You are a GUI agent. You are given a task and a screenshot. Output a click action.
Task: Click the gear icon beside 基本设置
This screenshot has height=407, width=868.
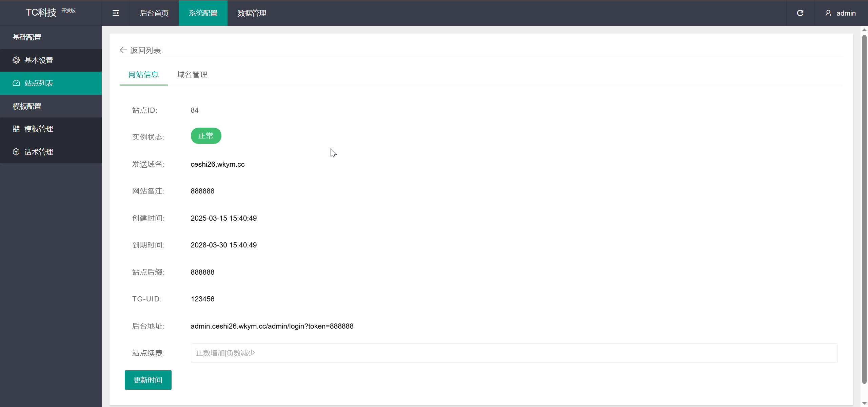click(x=16, y=60)
